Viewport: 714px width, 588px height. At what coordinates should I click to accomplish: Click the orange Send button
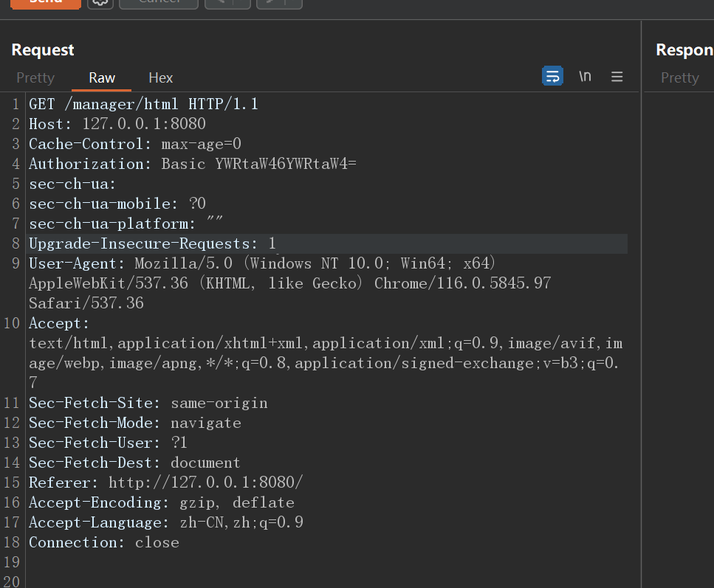pyautogui.click(x=45, y=3)
